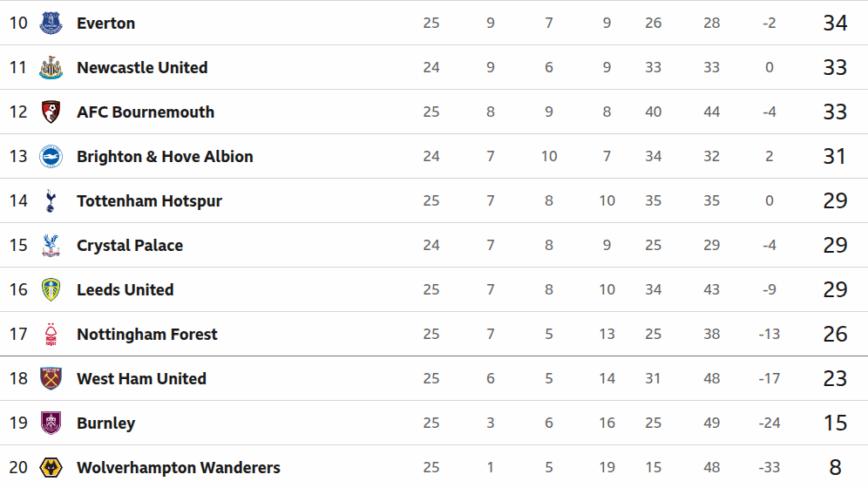
Task: Click the Brighton & Hove Albion crest
Action: pos(51,157)
